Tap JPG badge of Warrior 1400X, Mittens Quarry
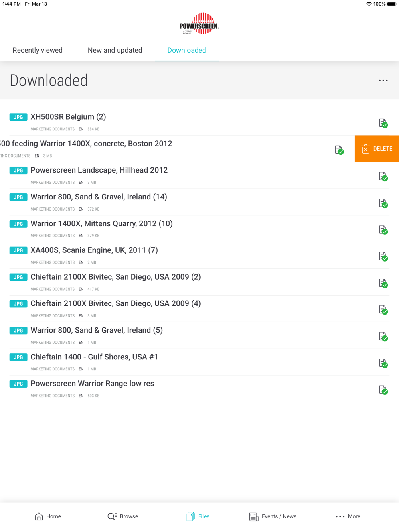Viewport: 399px width, 532px height. click(18, 224)
